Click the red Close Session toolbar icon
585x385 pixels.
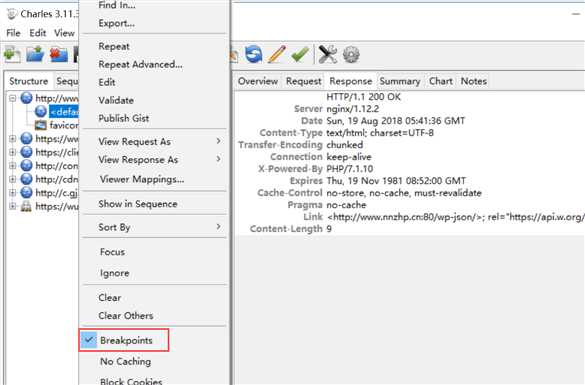coord(59,55)
